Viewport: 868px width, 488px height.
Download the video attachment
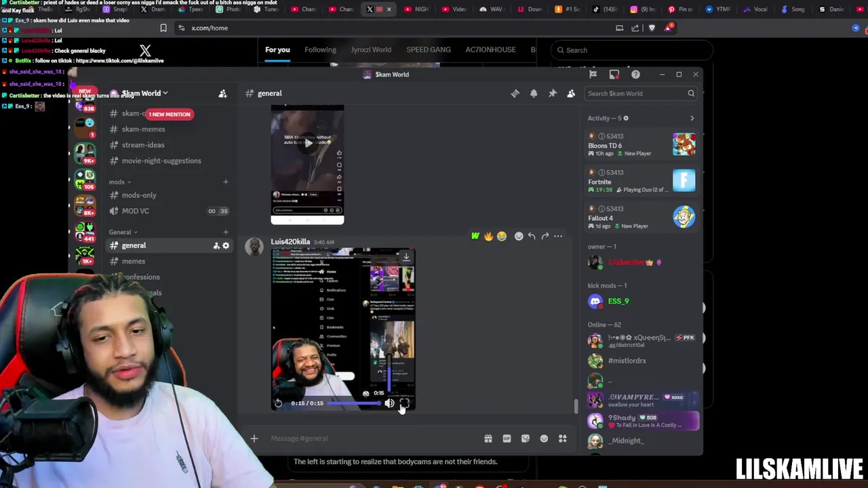click(x=406, y=256)
